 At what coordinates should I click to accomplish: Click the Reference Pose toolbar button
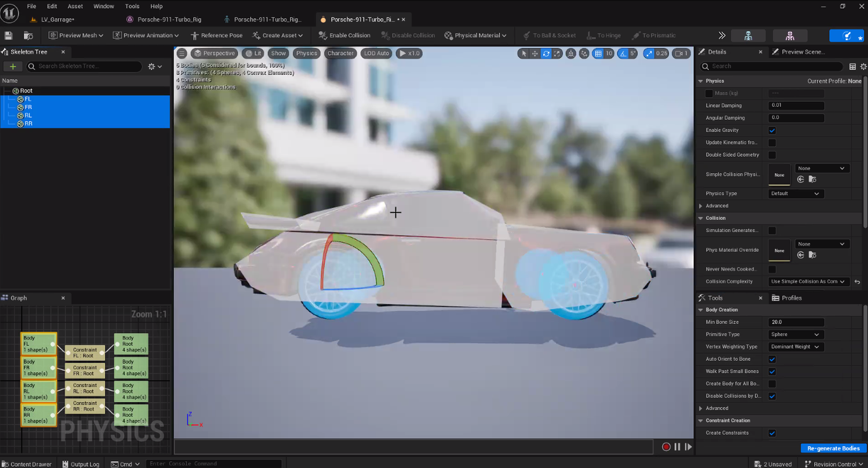[x=216, y=36]
